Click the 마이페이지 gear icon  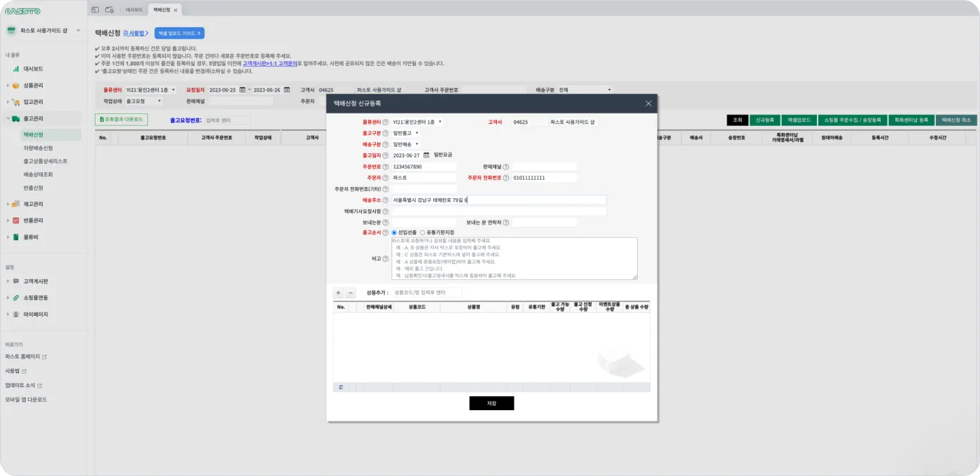(x=15, y=315)
